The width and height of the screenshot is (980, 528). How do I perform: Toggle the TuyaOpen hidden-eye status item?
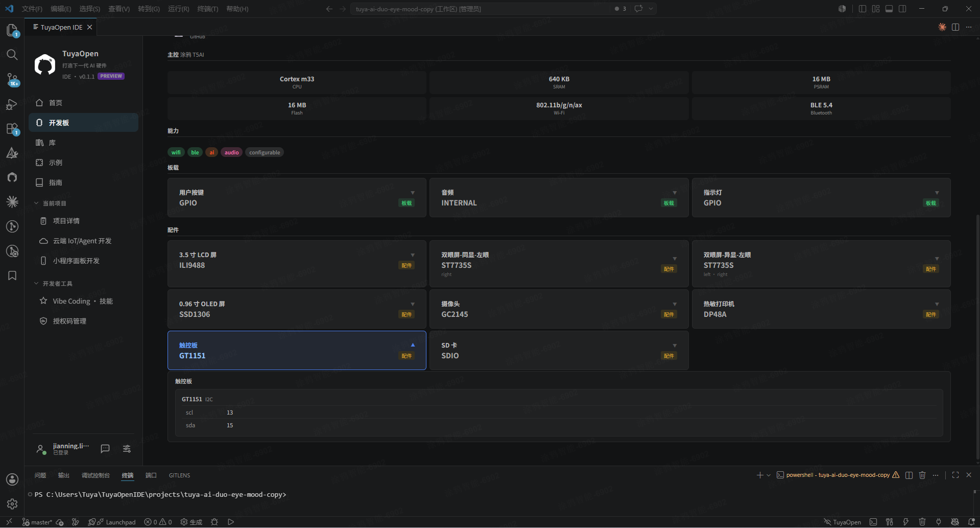pos(842,522)
